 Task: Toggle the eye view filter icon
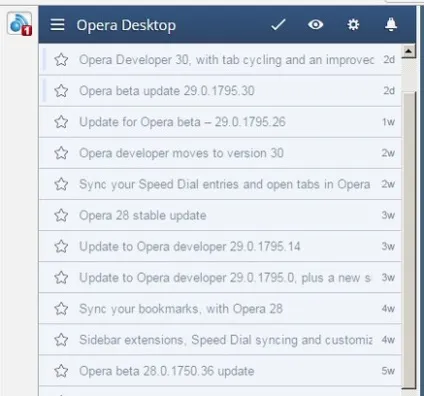tap(315, 24)
